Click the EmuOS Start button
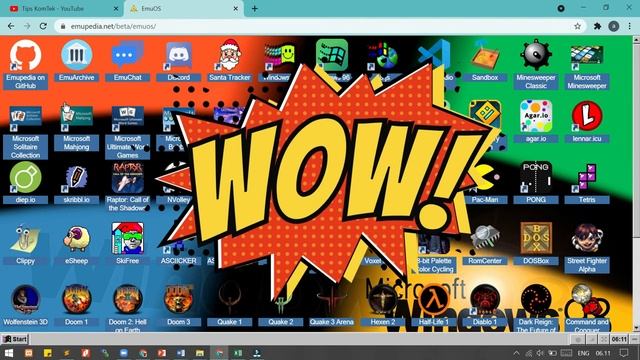The height and width of the screenshot is (360, 640). tap(15, 339)
